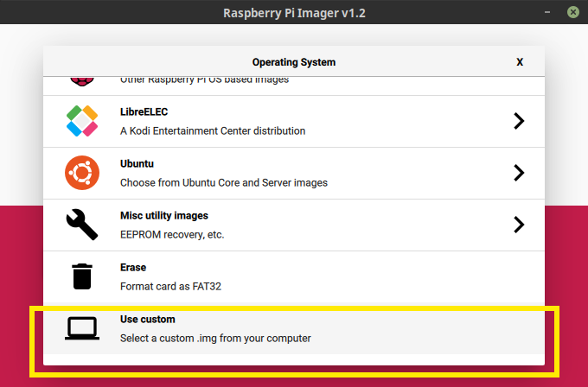Select the Misc utility images title
The height and width of the screenshot is (387, 588).
pos(164,215)
